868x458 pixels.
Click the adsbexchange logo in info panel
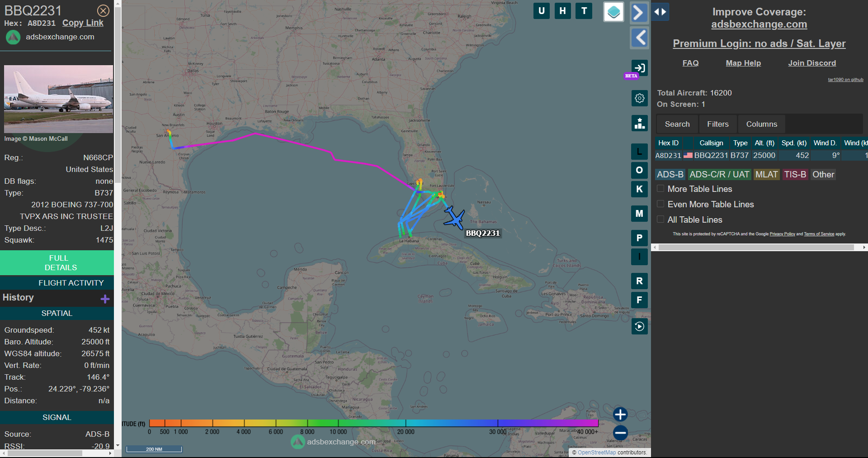[x=13, y=37]
